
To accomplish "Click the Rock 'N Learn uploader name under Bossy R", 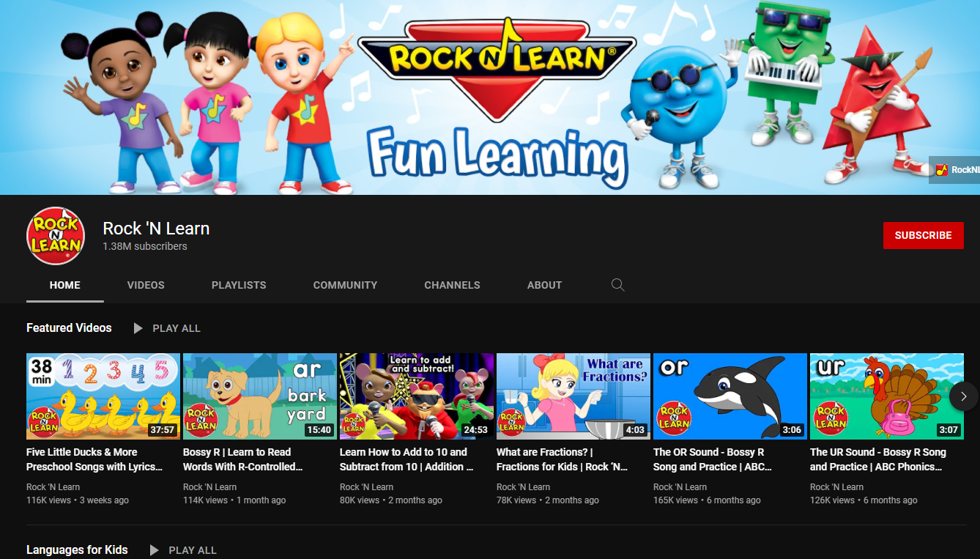I will point(210,486).
